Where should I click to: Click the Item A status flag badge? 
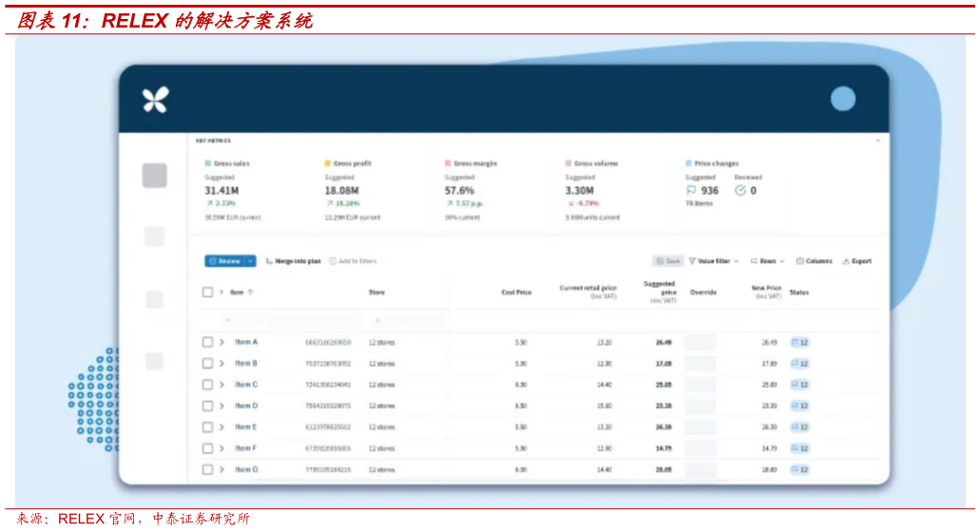(x=799, y=342)
